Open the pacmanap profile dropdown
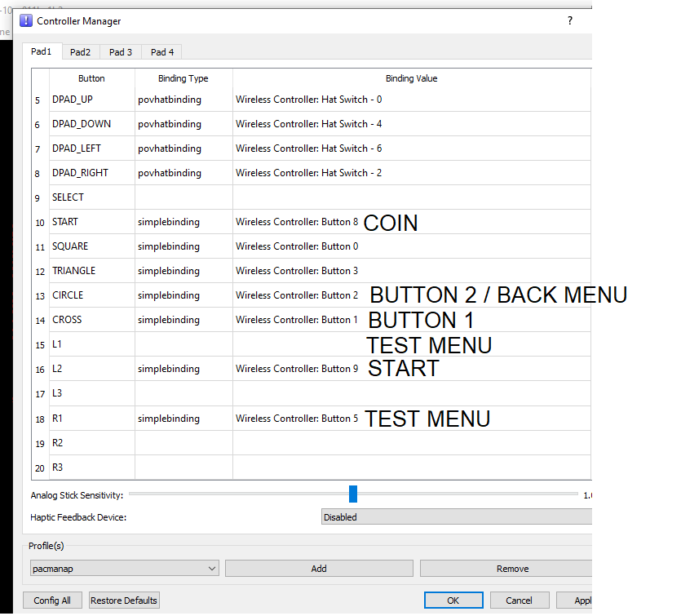 [x=124, y=568]
